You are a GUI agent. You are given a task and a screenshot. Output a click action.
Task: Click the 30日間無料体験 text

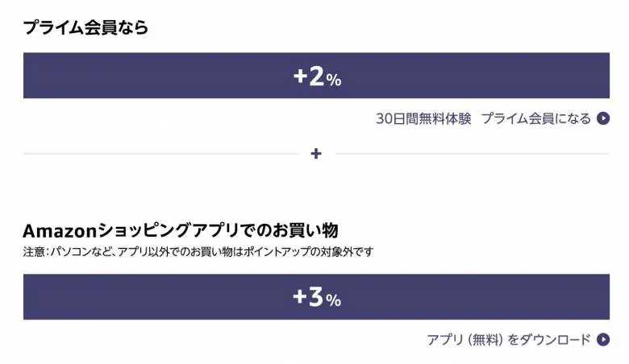(x=423, y=118)
